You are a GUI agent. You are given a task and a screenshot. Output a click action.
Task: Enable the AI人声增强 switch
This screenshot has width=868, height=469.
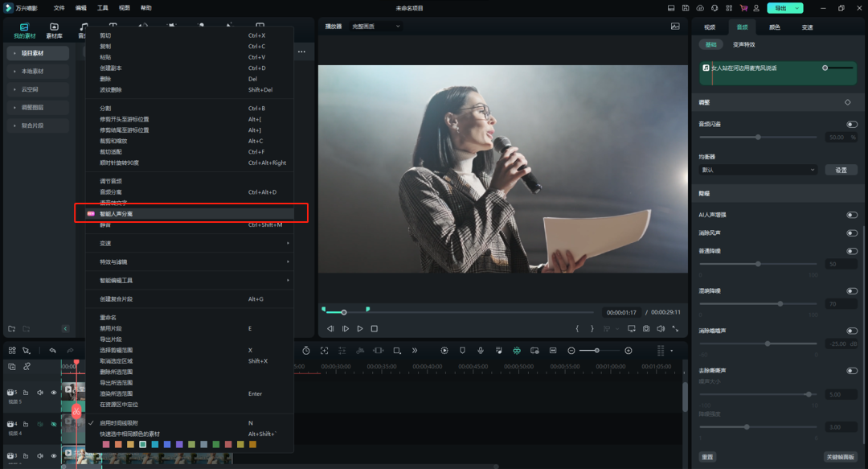(x=852, y=215)
